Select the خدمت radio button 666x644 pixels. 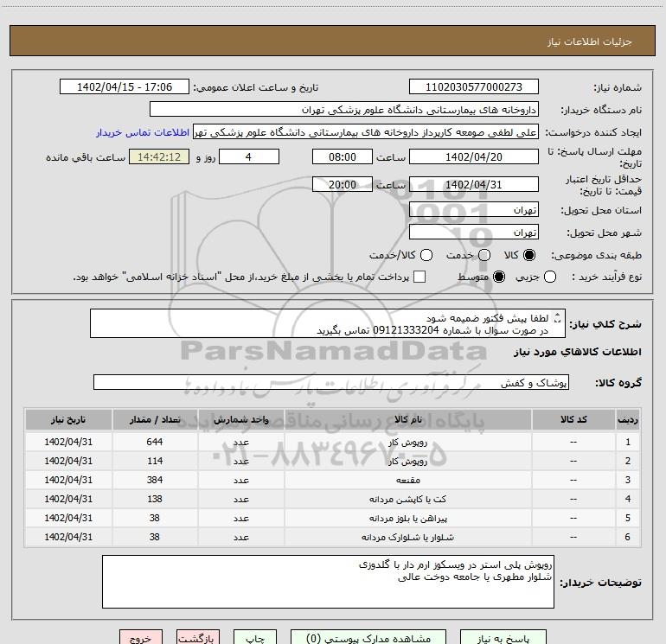484,255
